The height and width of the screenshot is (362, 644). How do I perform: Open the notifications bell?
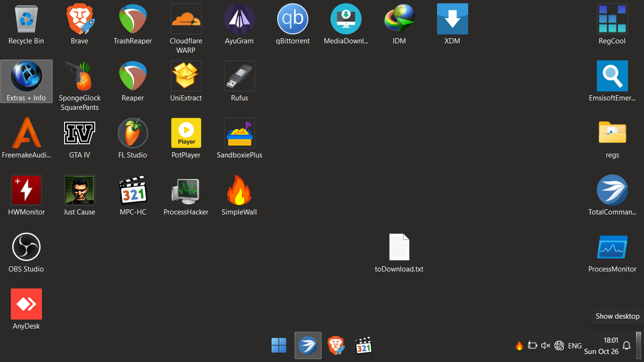(627, 345)
